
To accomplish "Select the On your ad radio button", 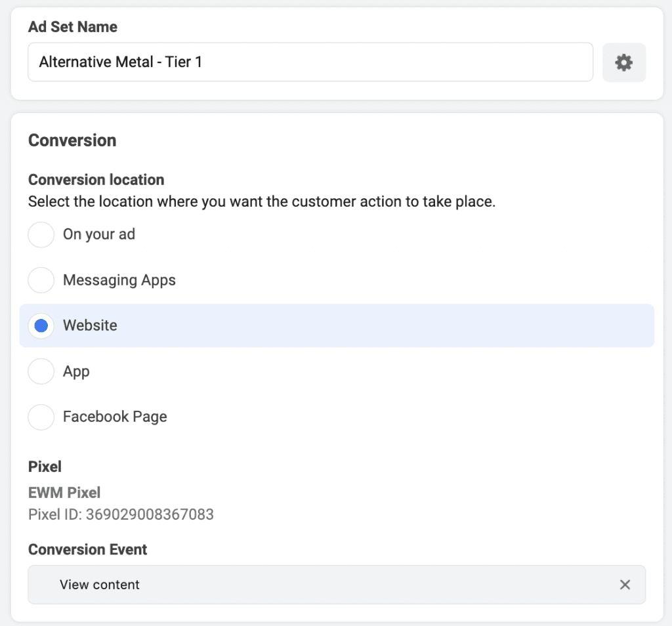I will pos(41,234).
